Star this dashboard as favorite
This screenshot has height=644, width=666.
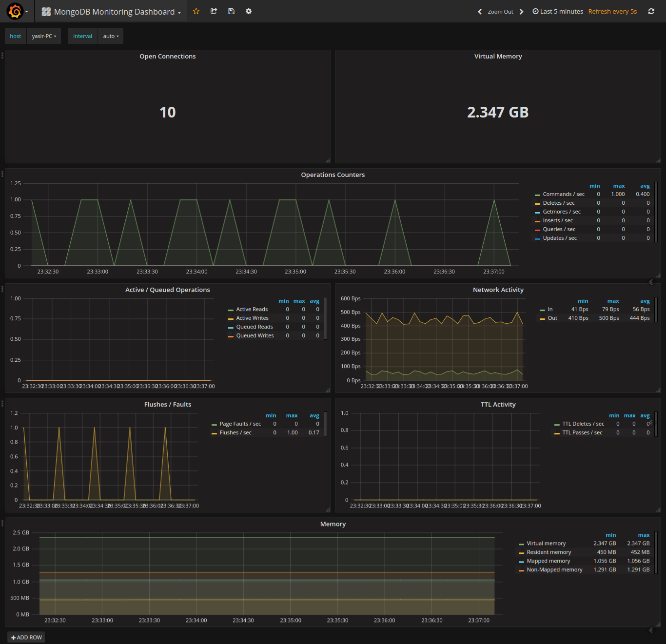pos(196,11)
